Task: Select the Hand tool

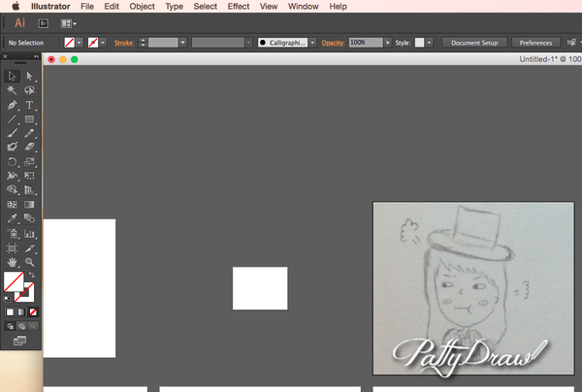Action: click(13, 262)
